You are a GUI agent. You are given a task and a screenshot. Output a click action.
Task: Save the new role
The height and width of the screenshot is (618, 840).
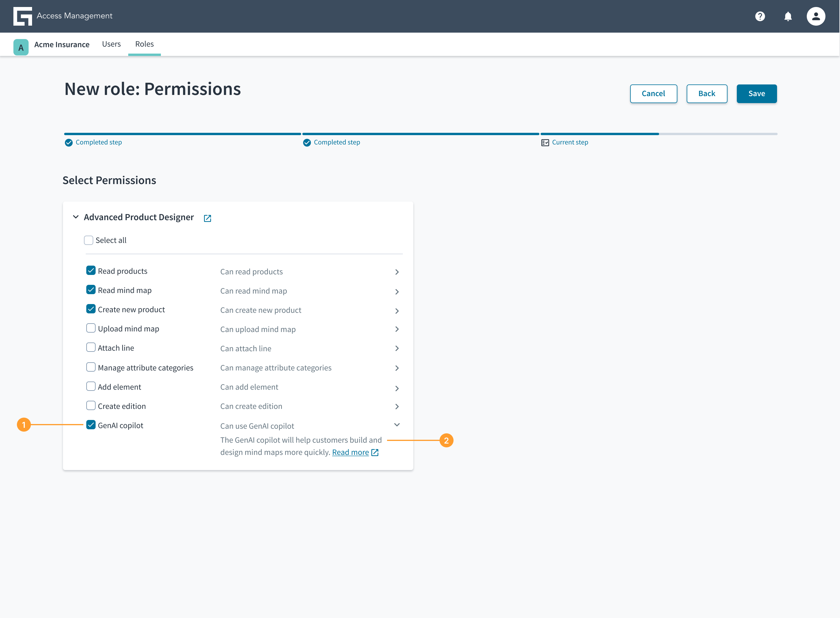(x=757, y=93)
